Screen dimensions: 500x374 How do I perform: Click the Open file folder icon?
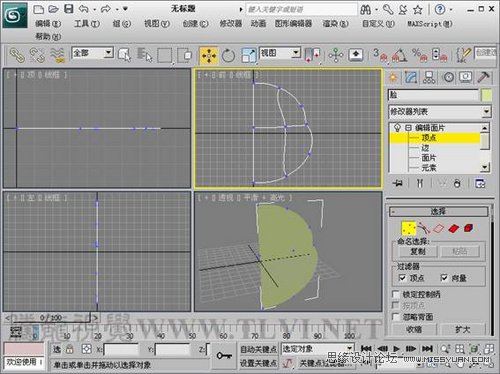pyautogui.click(x=53, y=9)
